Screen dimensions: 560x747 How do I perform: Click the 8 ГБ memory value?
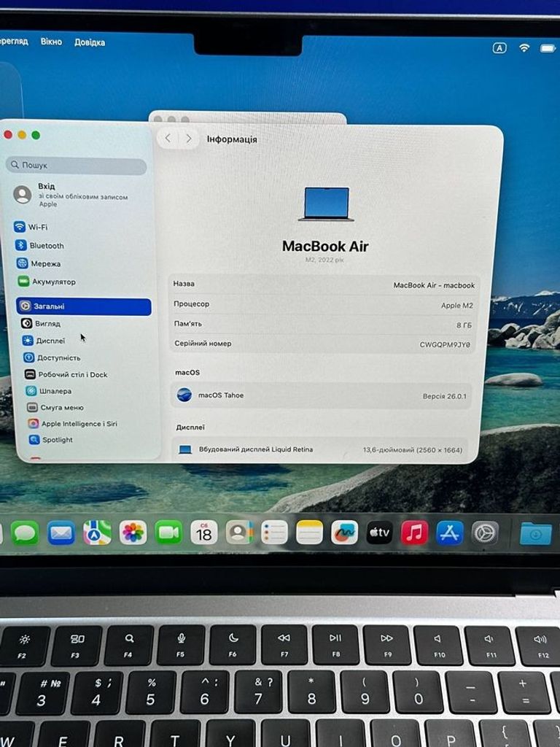464,325
